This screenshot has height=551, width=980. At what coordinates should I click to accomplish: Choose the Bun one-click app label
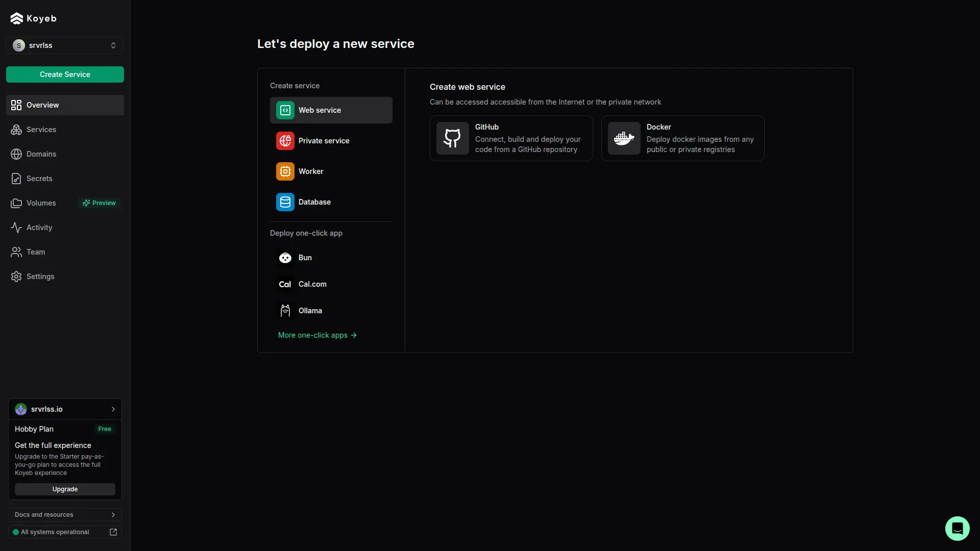coord(305,258)
